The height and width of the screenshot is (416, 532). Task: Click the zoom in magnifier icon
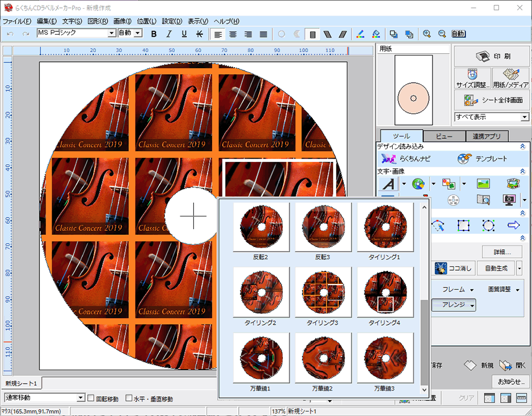pyautogui.click(x=427, y=34)
